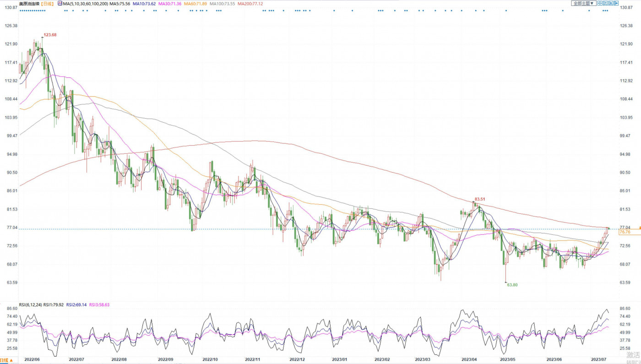Click the RSI(6,12,24) indicator title
Screen dimensions: 641x364
click(30, 304)
